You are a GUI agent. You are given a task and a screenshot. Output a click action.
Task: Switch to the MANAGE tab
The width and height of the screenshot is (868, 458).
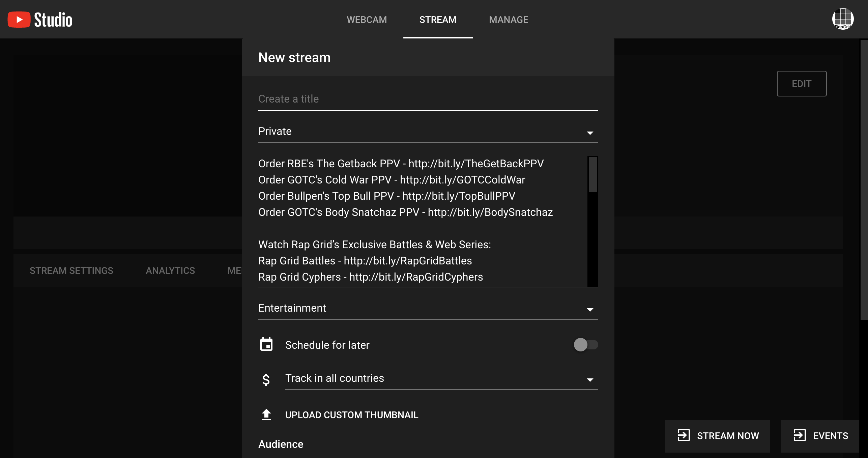[509, 19]
